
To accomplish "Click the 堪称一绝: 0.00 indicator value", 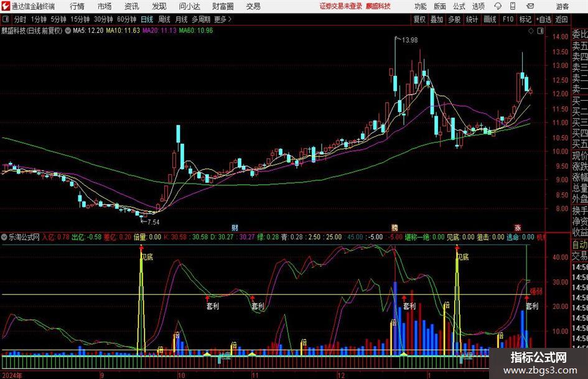I will tap(424, 237).
